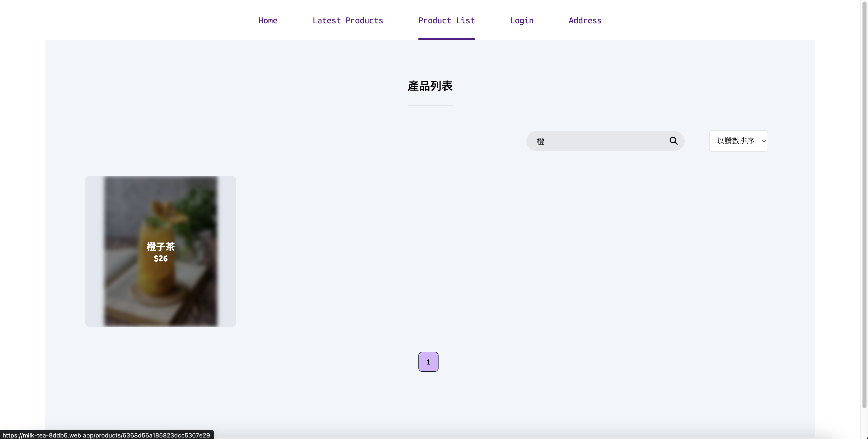Go to the Home page
The height and width of the screenshot is (439, 868).
(x=267, y=20)
